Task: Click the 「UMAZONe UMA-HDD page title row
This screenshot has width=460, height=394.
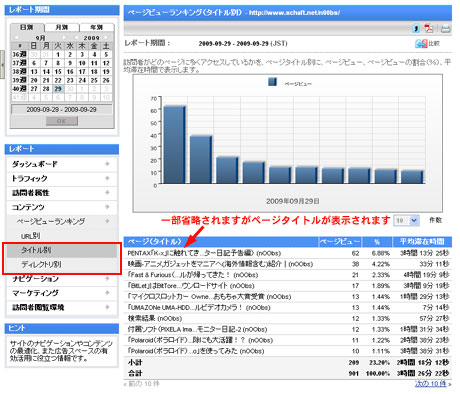Action: click(x=199, y=307)
